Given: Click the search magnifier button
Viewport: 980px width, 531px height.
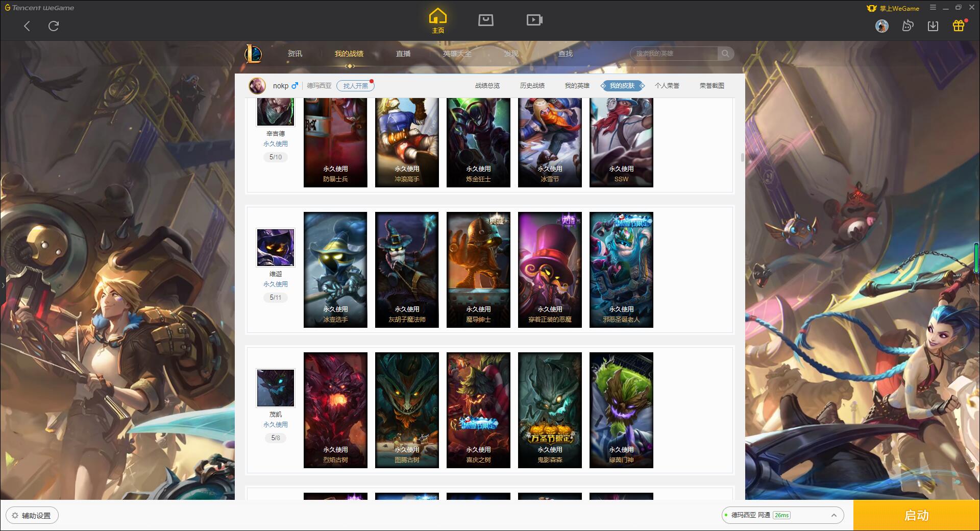Looking at the screenshot, I should (x=725, y=54).
